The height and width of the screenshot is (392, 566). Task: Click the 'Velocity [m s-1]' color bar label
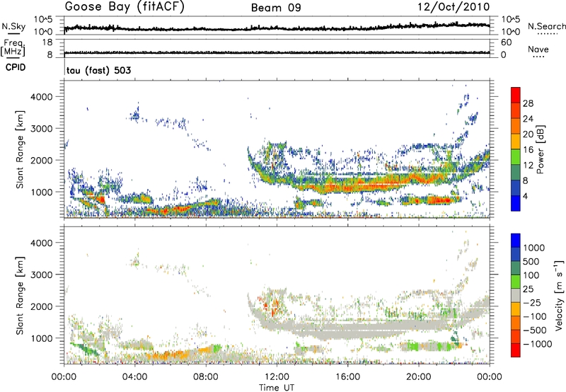(x=559, y=295)
